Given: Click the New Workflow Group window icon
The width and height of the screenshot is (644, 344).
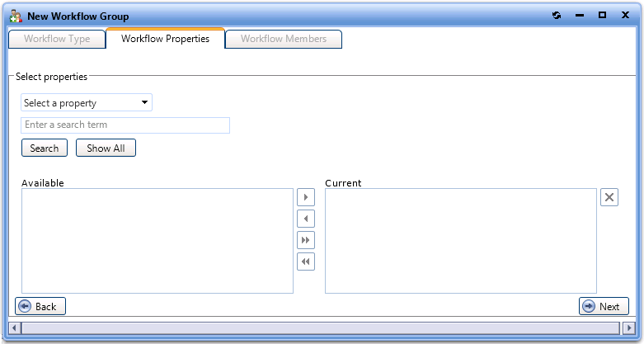Looking at the screenshot, I should click(15, 16).
